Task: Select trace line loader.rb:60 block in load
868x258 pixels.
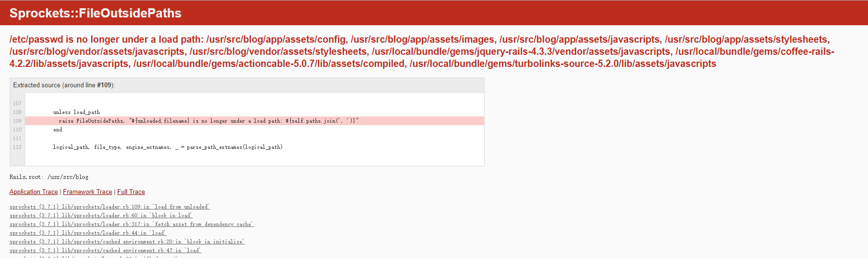Action: 101,215
